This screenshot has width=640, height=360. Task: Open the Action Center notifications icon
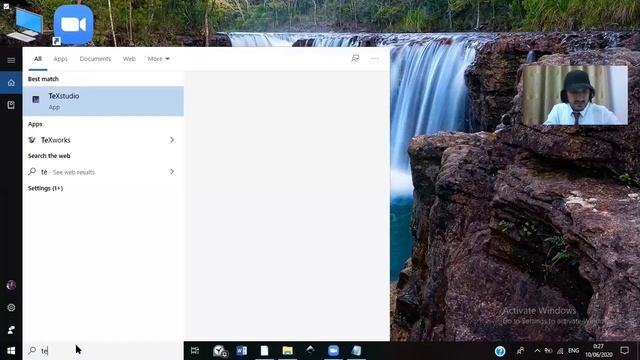[624, 351]
